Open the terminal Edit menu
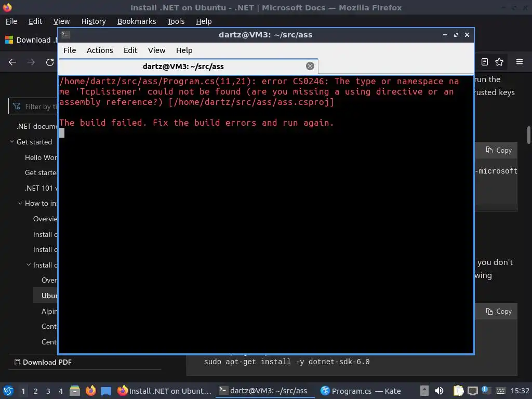Image resolution: width=532 pixels, height=399 pixels. pos(130,50)
